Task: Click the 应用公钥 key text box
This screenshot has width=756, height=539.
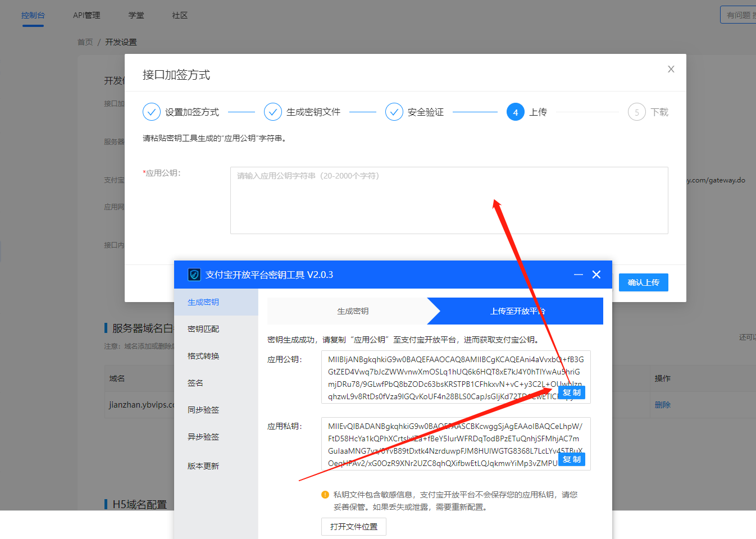Action: [x=456, y=377]
